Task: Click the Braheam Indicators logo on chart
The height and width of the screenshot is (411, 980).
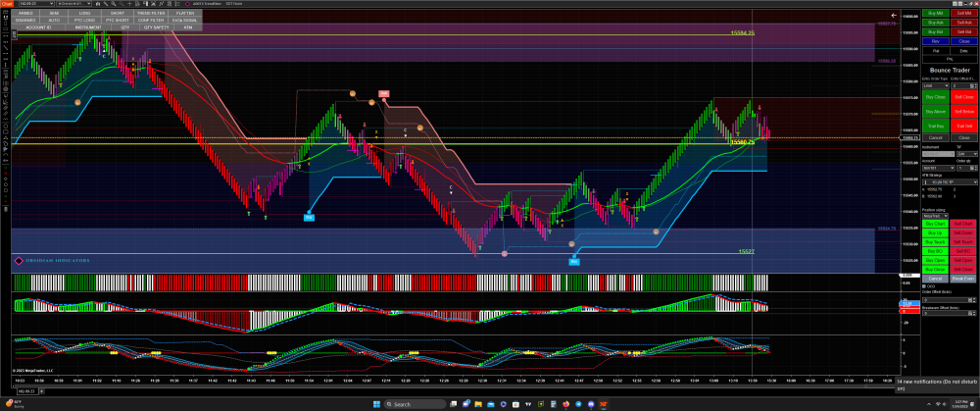Action: point(53,261)
